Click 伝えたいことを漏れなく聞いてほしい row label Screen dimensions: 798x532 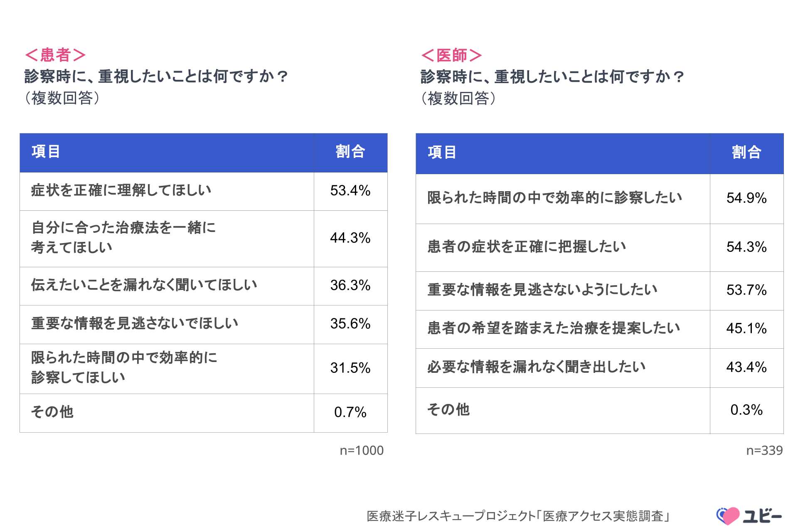tap(144, 285)
